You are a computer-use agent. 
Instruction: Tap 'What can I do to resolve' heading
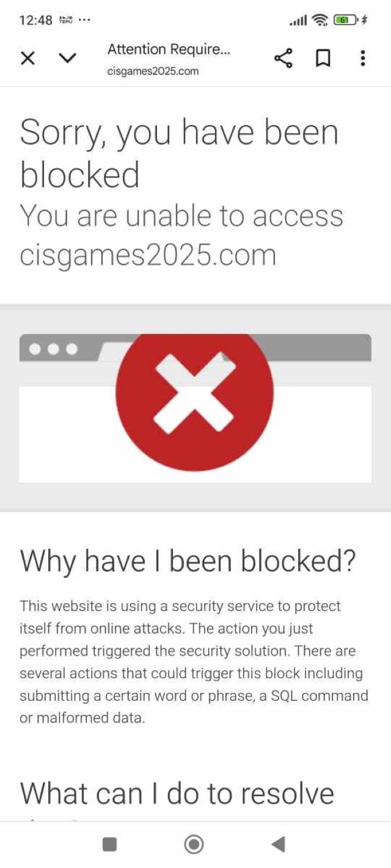click(177, 794)
